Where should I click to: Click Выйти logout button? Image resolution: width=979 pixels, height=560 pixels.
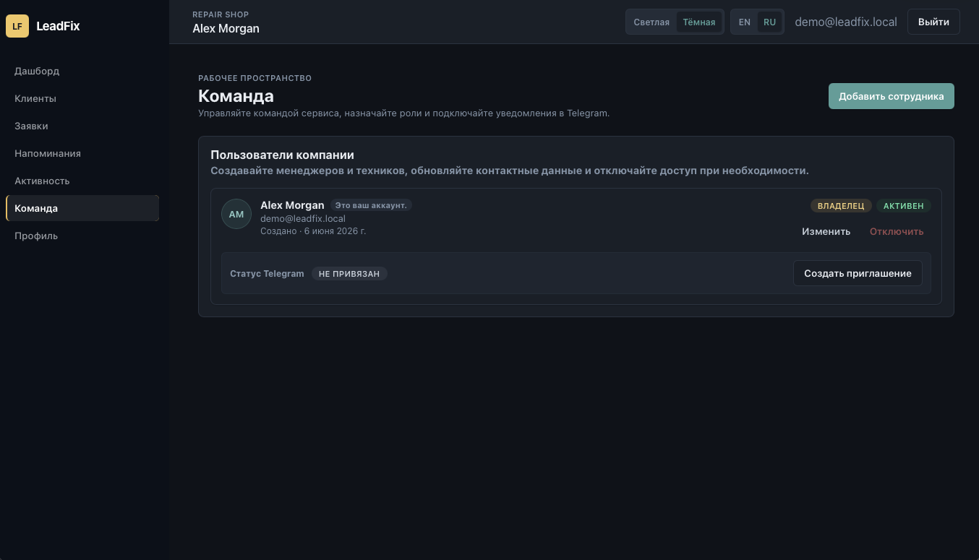[x=933, y=22]
